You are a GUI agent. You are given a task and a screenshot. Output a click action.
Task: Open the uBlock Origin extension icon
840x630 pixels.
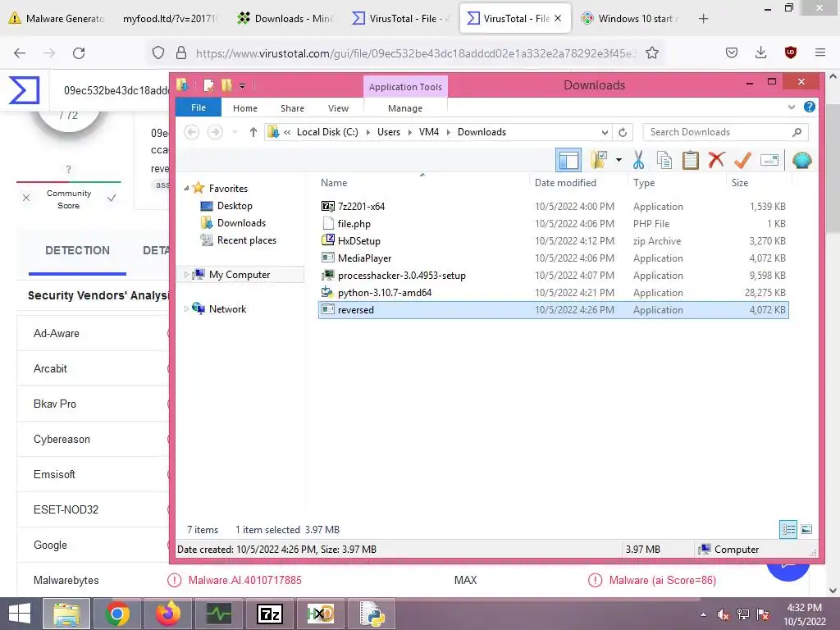click(x=790, y=52)
